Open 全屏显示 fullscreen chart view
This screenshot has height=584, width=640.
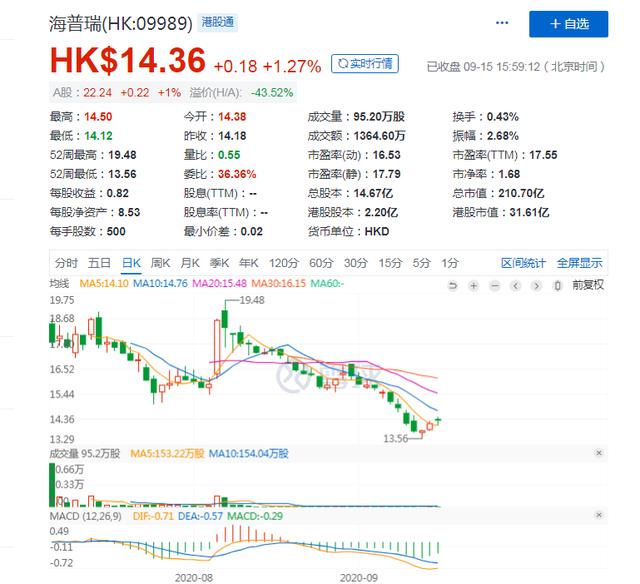click(x=579, y=263)
